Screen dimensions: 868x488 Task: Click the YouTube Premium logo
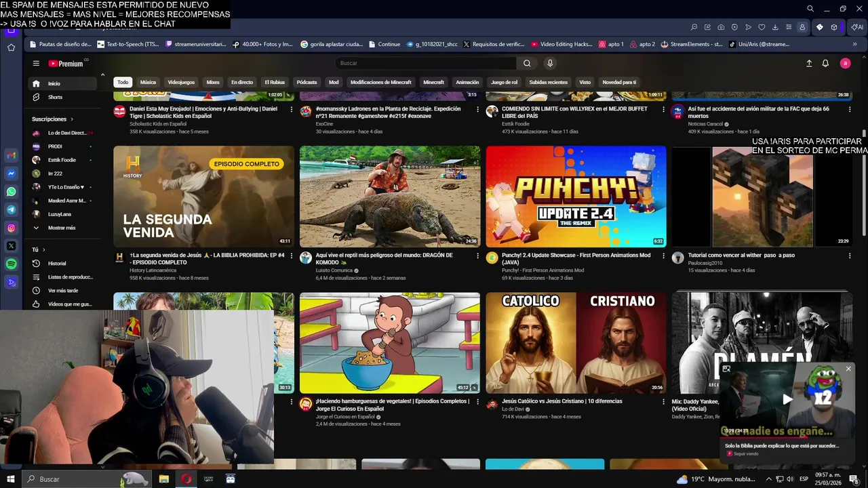click(x=66, y=63)
